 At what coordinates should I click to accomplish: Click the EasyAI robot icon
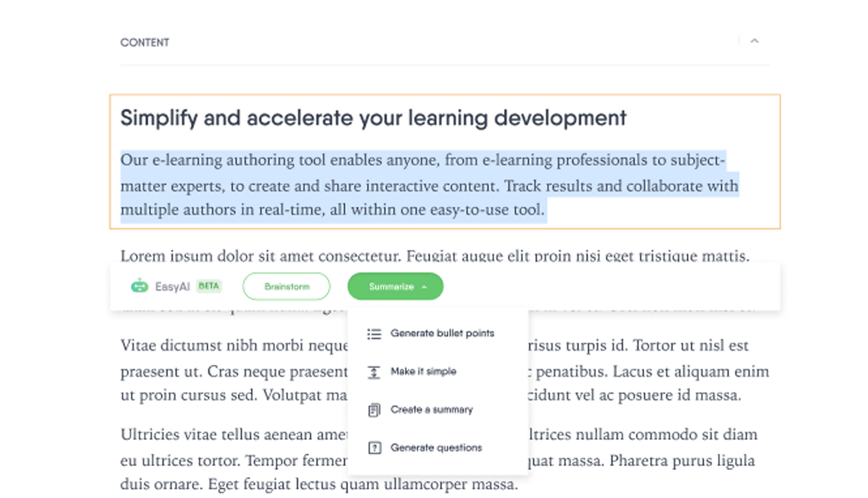coord(139,286)
